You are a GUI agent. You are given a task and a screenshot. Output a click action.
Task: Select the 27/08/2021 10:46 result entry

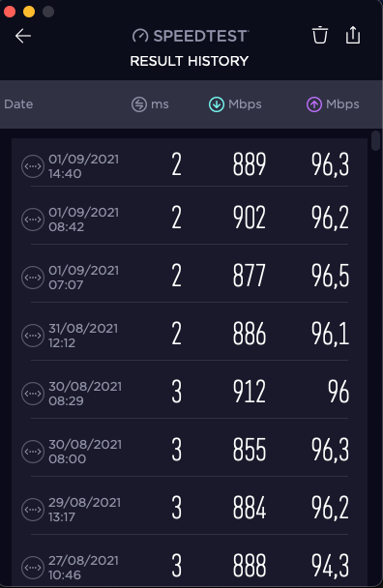click(x=190, y=565)
